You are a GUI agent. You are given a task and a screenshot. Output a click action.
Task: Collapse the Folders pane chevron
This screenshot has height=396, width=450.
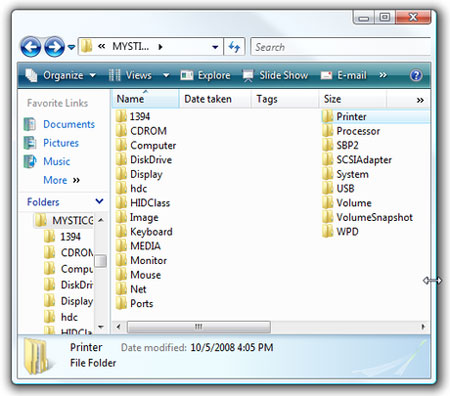99,201
